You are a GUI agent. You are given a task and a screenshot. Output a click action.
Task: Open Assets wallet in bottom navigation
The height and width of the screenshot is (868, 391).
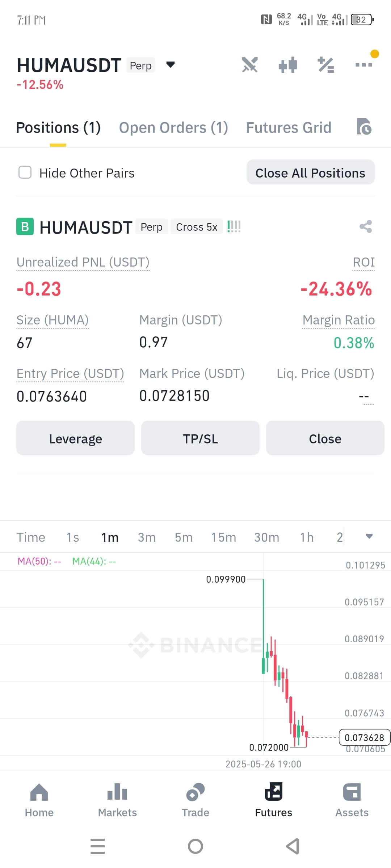click(352, 800)
